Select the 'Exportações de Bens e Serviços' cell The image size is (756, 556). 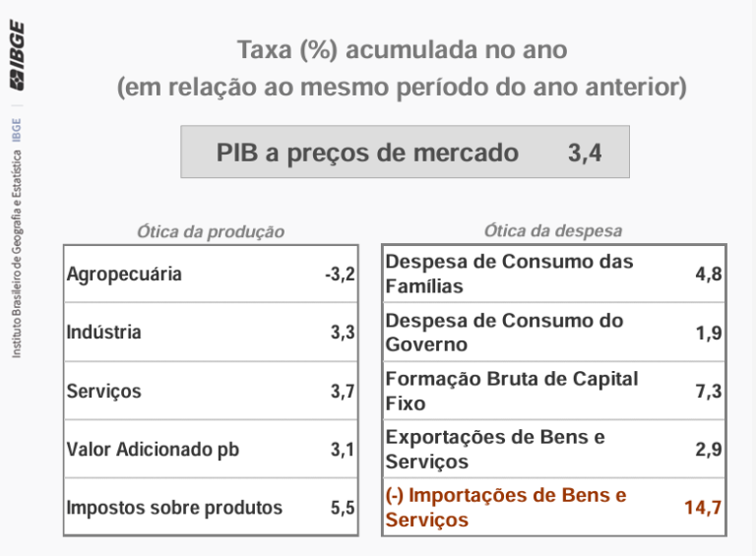click(x=495, y=449)
